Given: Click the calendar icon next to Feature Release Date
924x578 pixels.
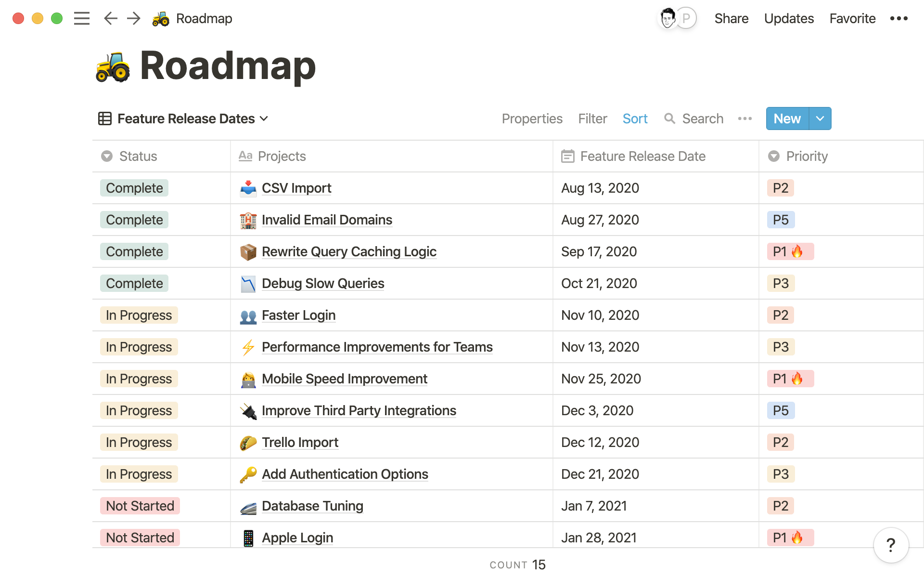Looking at the screenshot, I should pyautogui.click(x=568, y=156).
